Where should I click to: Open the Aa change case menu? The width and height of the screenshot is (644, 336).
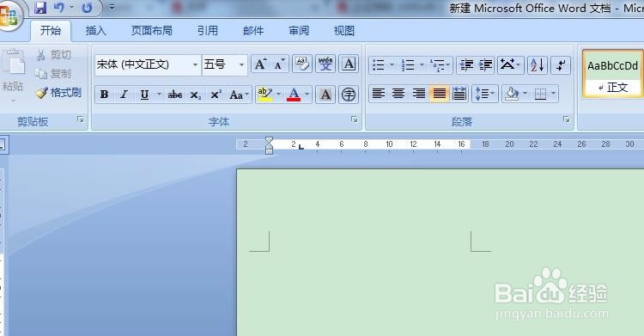(239, 95)
